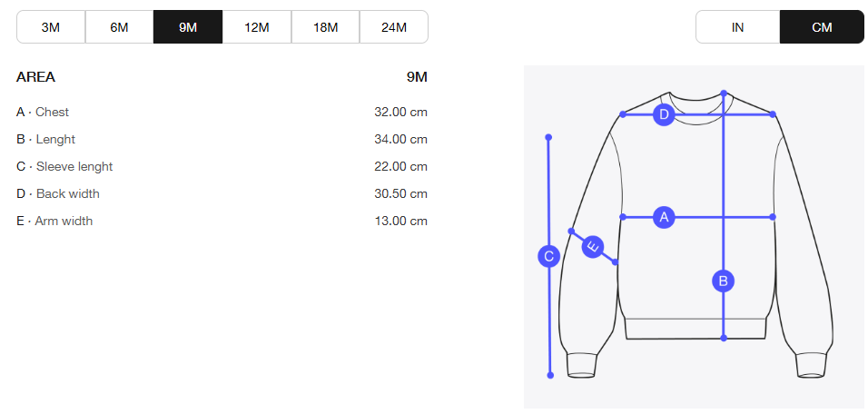Click the 9M column header
This screenshot has height=414, width=868.
point(417,77)
